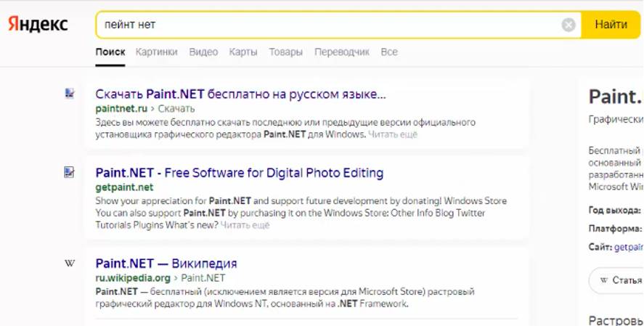Open favicon of paintnet.ru result

tap(70, 93)
